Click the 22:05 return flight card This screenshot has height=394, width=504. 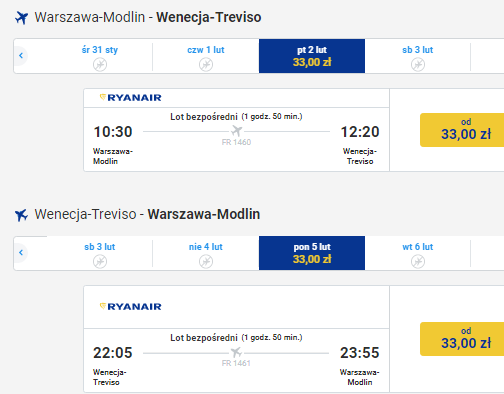pyautogui.click(x=236, y=339)
